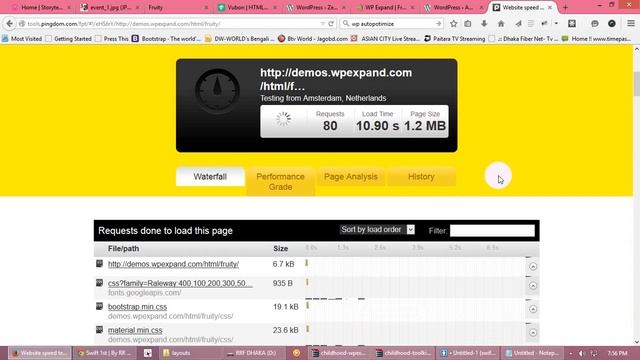Click the send paper-plane toolbar icon
Screen dimensions: 640x360
click(518, 24)
